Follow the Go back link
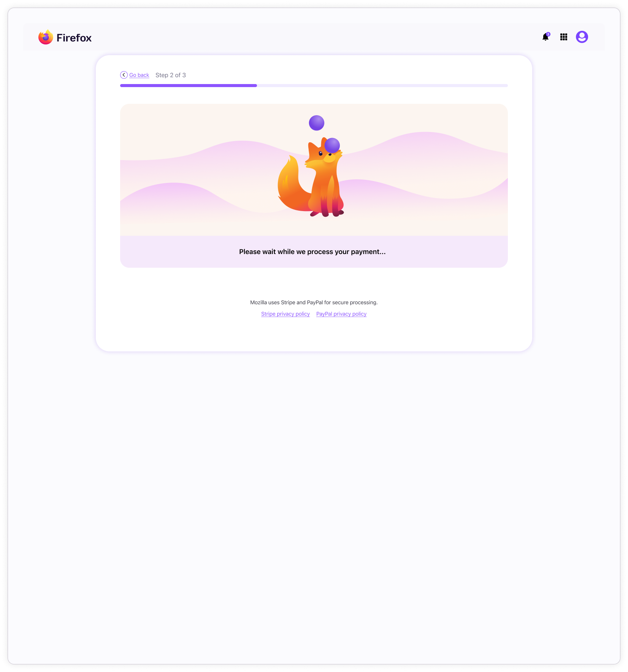Image resolution: width=628 pixels, height=672 pixels. (139, 75)
